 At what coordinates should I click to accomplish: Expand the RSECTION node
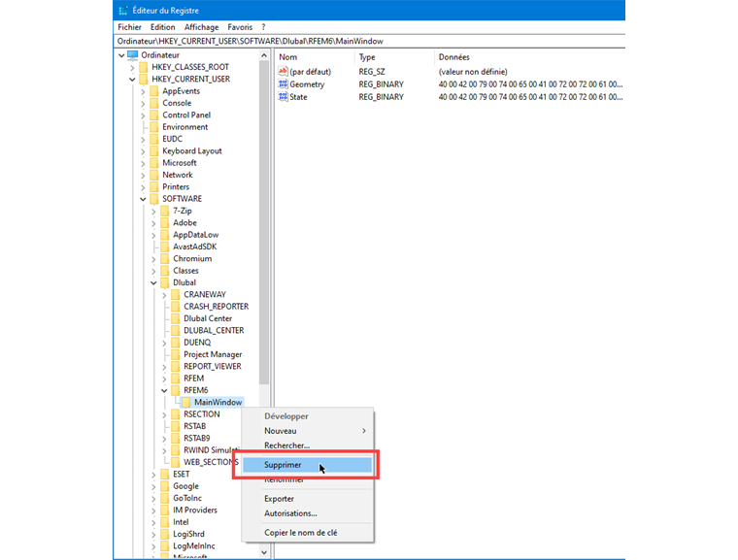point(164,415)
